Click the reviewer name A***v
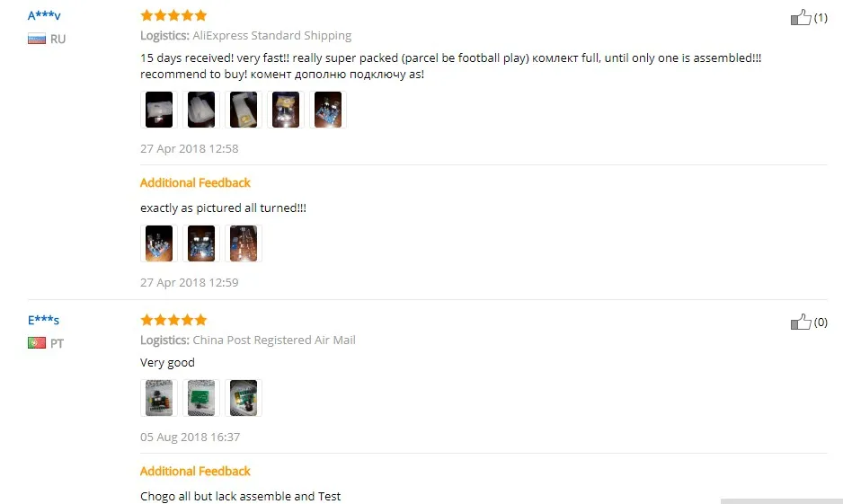 point(44,15)
